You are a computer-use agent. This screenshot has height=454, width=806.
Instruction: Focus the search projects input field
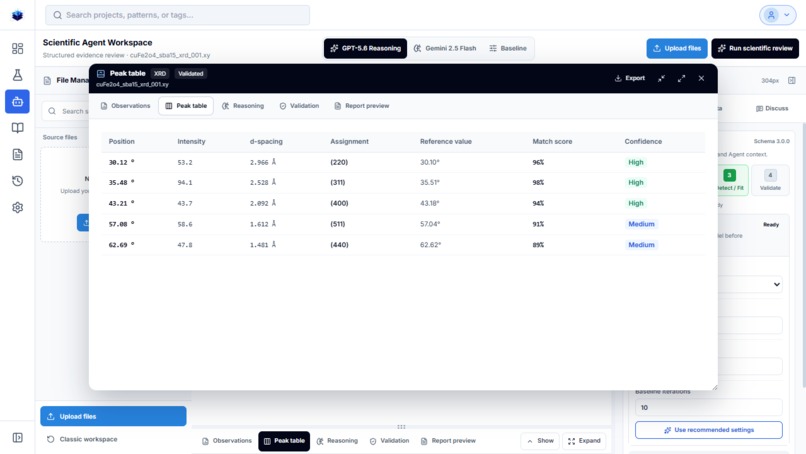(177, 15)
